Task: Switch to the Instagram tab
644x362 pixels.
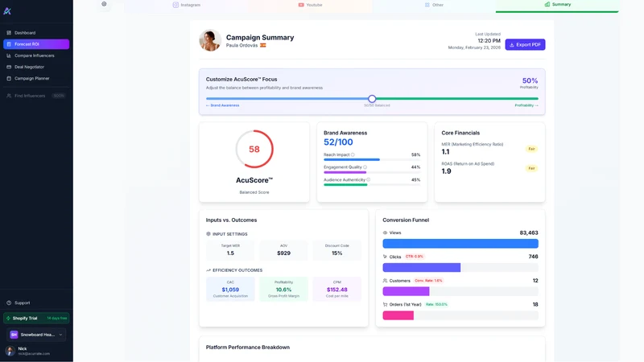Action: (187, 5)
